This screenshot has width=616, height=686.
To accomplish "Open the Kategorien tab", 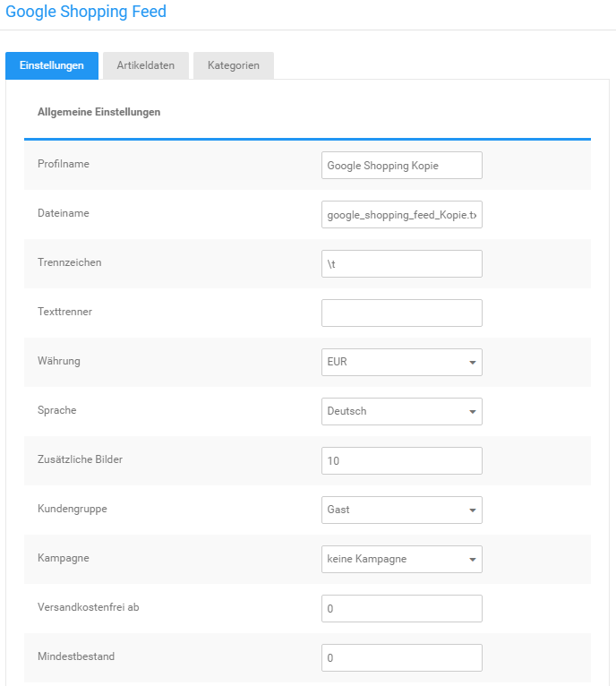I will tap(234, 65).
